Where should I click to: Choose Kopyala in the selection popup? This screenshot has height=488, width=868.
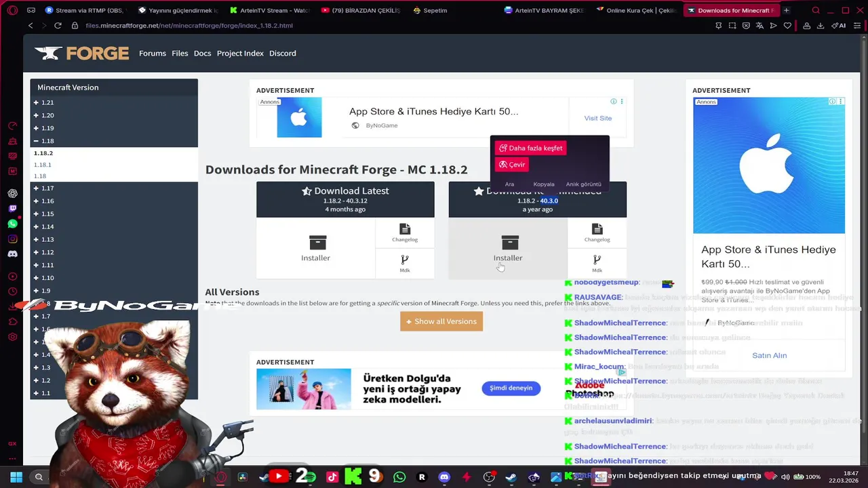pos(544,184)
